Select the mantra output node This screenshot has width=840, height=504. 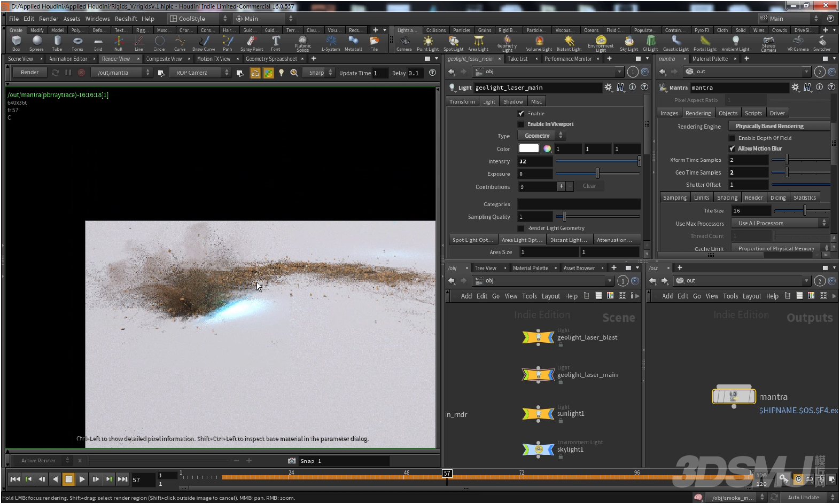[734, 396]
